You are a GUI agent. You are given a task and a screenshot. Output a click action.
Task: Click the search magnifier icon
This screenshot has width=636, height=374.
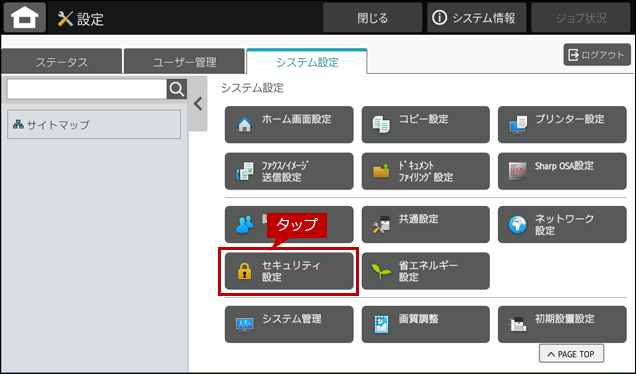pyautogui.click(x=177, y=89)
